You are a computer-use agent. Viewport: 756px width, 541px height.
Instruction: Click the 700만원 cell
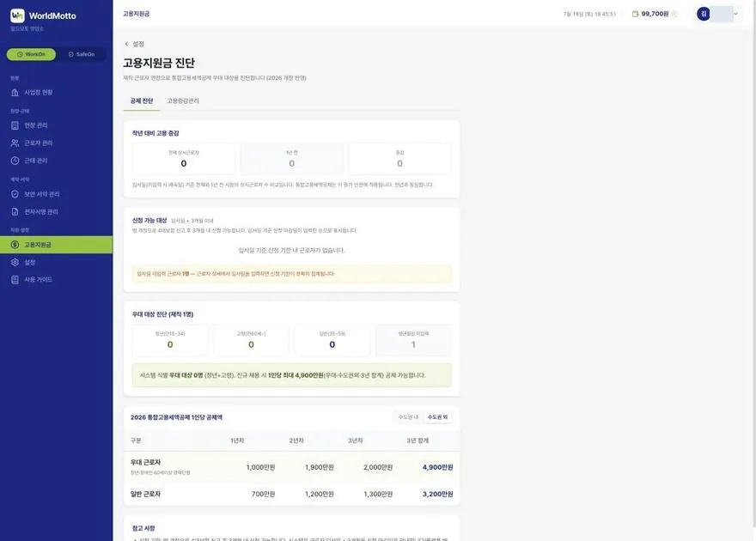point(263,495)
